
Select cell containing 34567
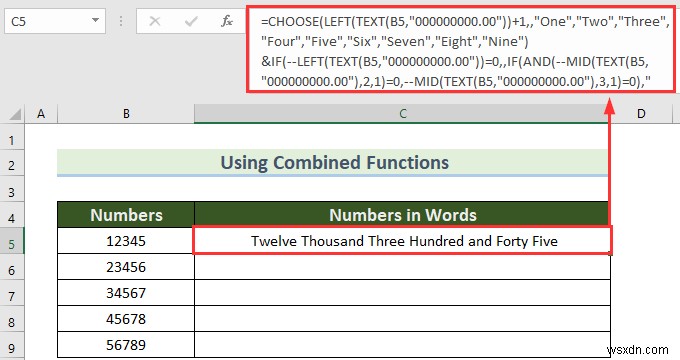point(126,293)
